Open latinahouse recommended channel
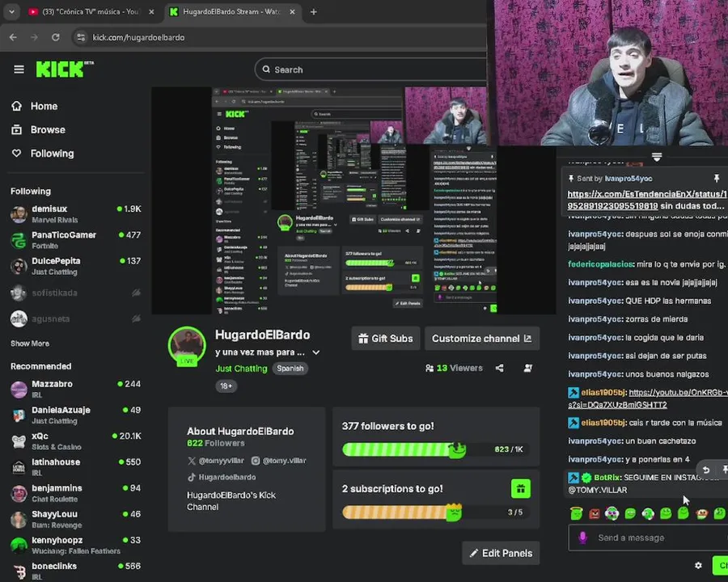728x582 pixels. (76, 467)
